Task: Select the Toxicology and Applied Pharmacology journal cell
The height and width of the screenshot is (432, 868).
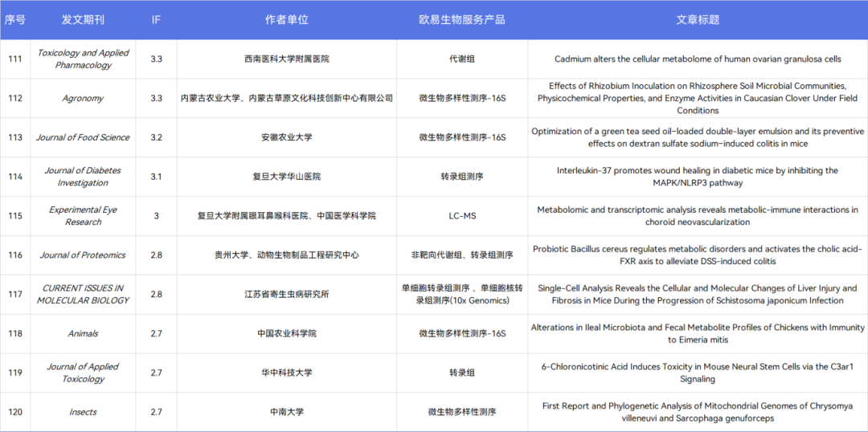Action: coord(83,59)
